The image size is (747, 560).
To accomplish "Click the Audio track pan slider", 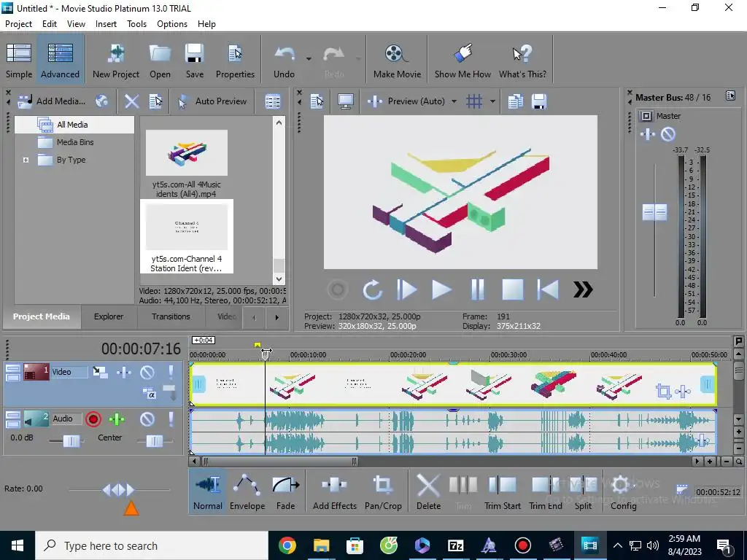I will click(x=155, y=441).
